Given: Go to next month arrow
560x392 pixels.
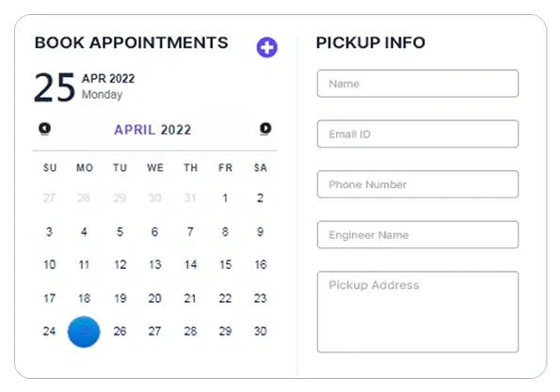Looking at the screenshot, I should pos(265,129).
